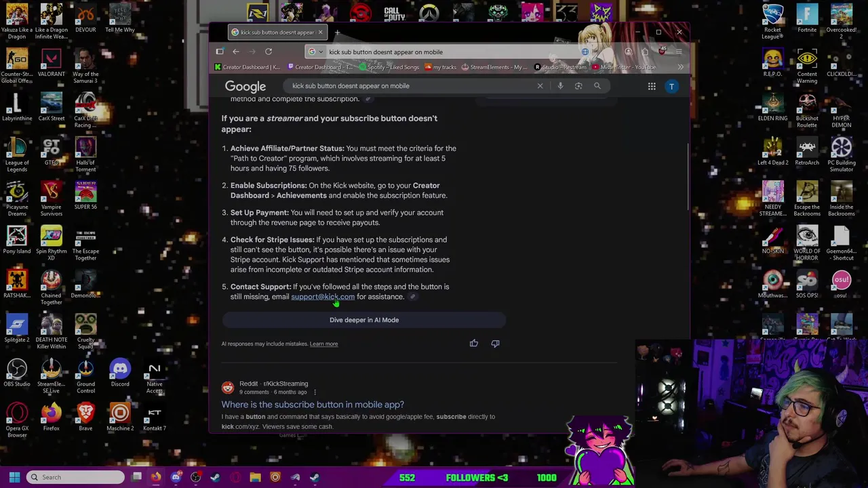Click the source link icon after 'for assistance'
The width and height of the screenshot is (868, 488).
point(412,297)
